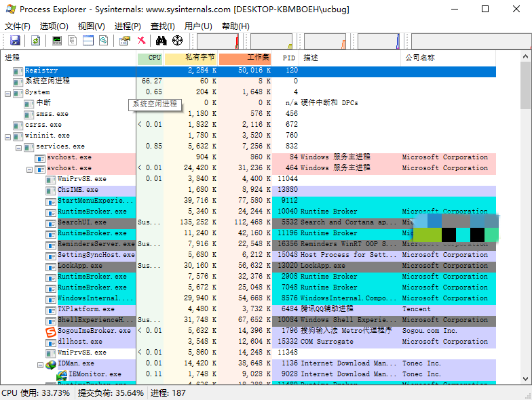Screen dimensions: 532x400
Task: Open the 帮助(H) menu
Action: 235,26
